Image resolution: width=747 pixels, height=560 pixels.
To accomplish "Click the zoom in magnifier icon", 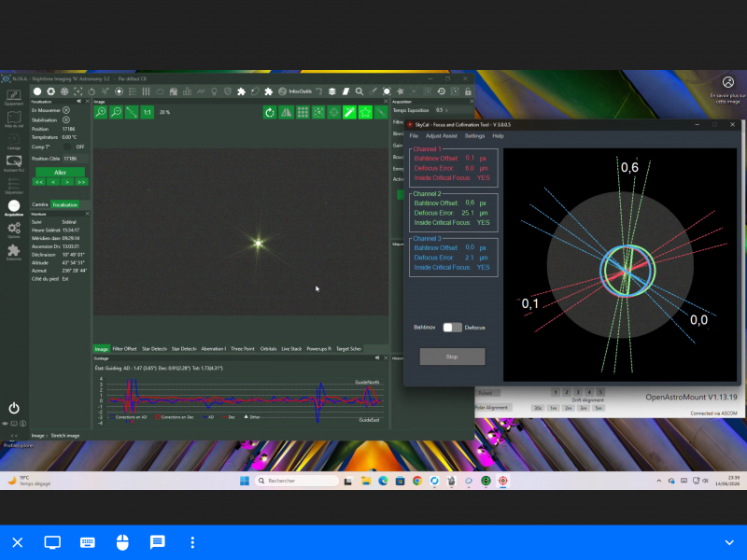I will pyautogui.click(x=101, y=112).
